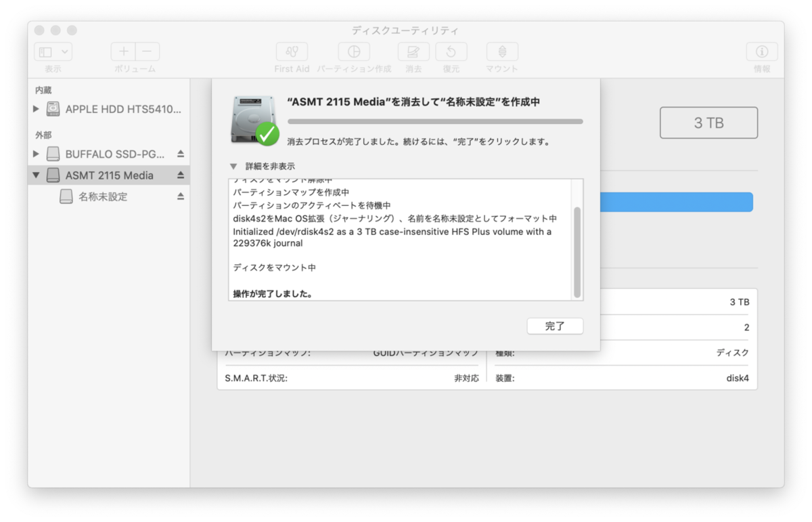This screenshot has width=812, height=522.
Task: Click the 復元 restore toolbar icon
Action: (x=451, y=52)
